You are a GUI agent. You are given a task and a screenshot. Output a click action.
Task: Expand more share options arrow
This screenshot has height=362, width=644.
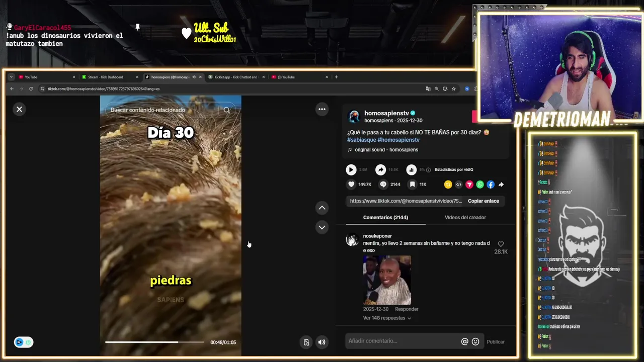(x=501, y=185)
